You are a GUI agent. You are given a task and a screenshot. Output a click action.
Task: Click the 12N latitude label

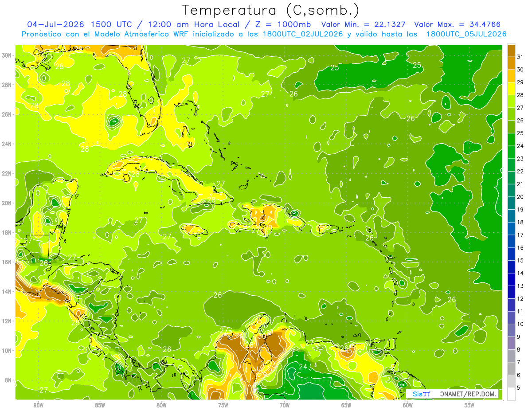(x=7, y=321)
